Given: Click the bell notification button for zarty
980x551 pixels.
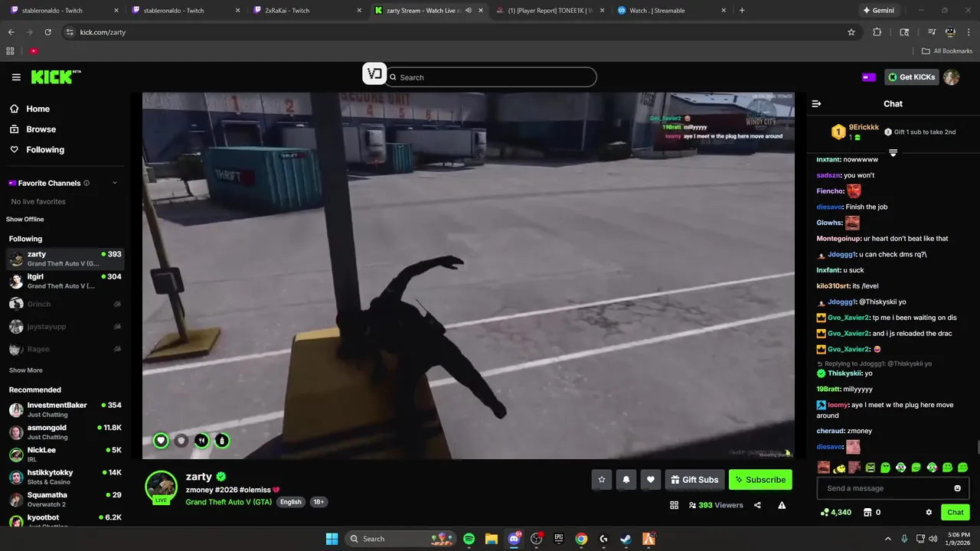Looking at the screenshot, I should pos(626,480).
